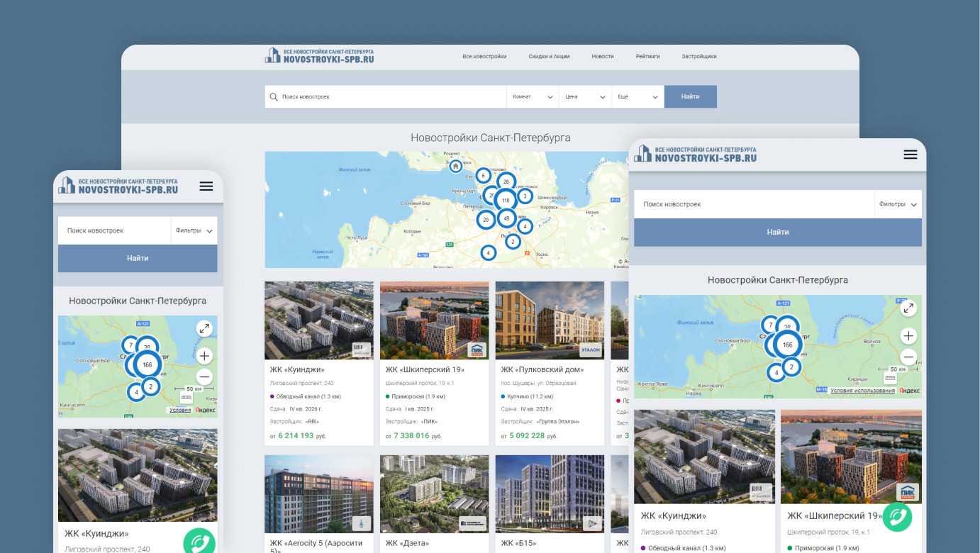Expand the Комнат dropdown
Screen dimensions: 980x553
[x=533, y=96]
